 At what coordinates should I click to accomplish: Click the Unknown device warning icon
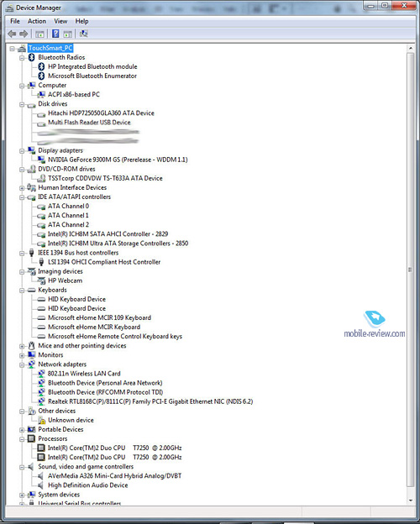pos(41,421)
